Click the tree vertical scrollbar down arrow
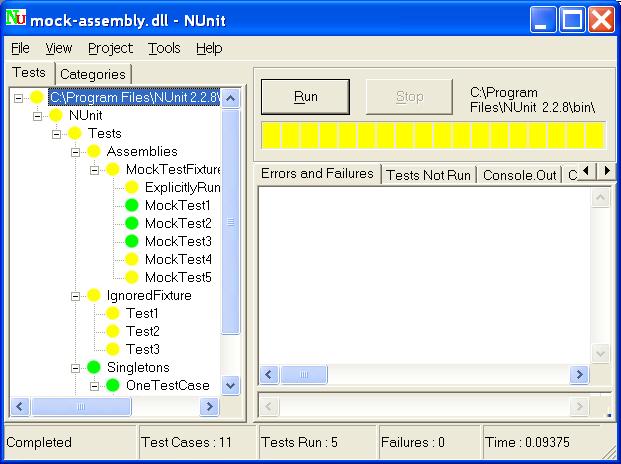Image resolution: width=621 pixels, height=464 pixels. (x=230, y=385)
